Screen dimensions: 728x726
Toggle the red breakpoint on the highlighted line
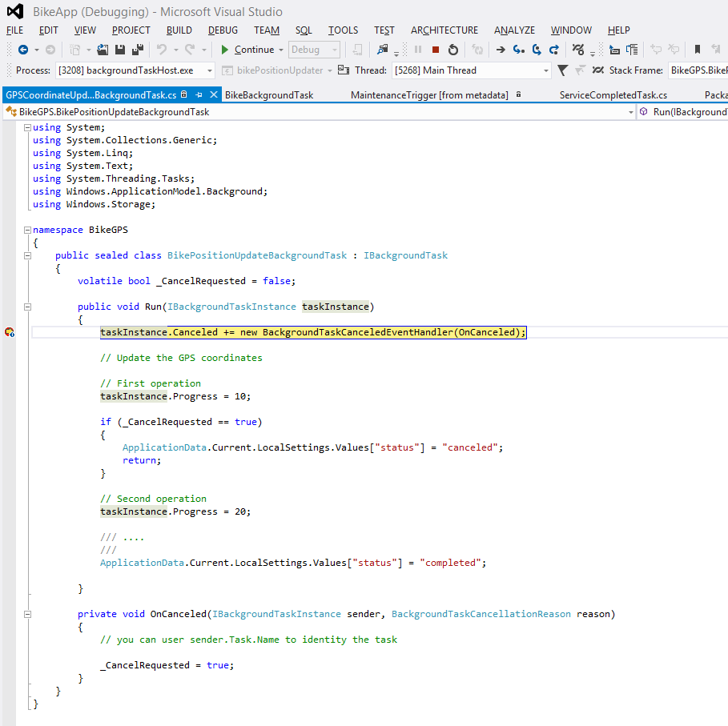8,331
